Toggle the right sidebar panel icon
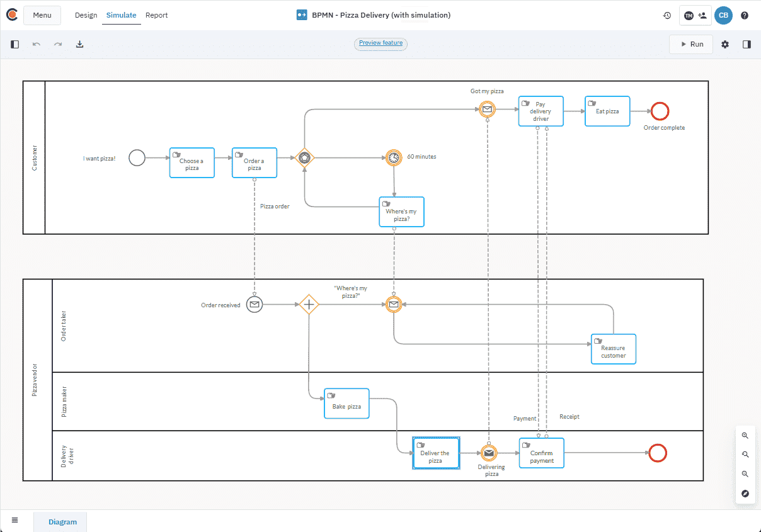761x532 pixels. point(747,44)
